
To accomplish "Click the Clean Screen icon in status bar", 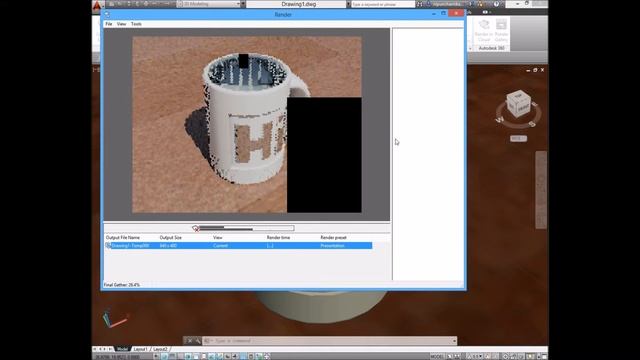I will click(544, 356).
